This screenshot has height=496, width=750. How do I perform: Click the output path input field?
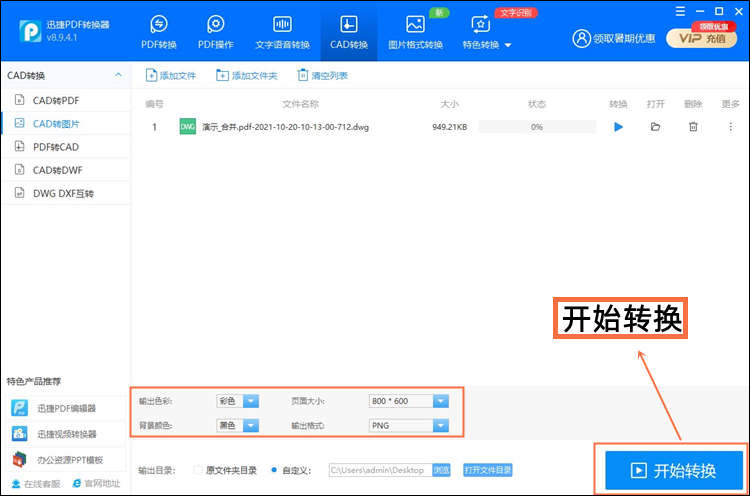(380, 470)
